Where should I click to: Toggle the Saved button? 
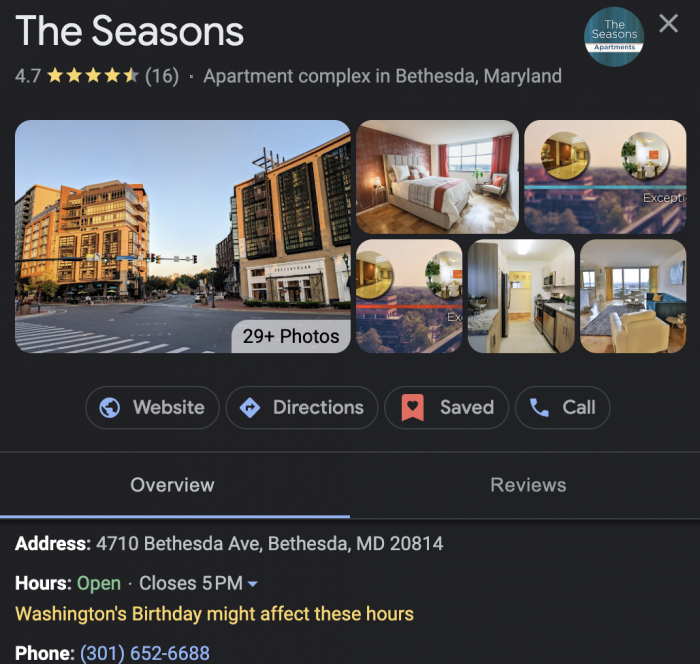[446, 407]
